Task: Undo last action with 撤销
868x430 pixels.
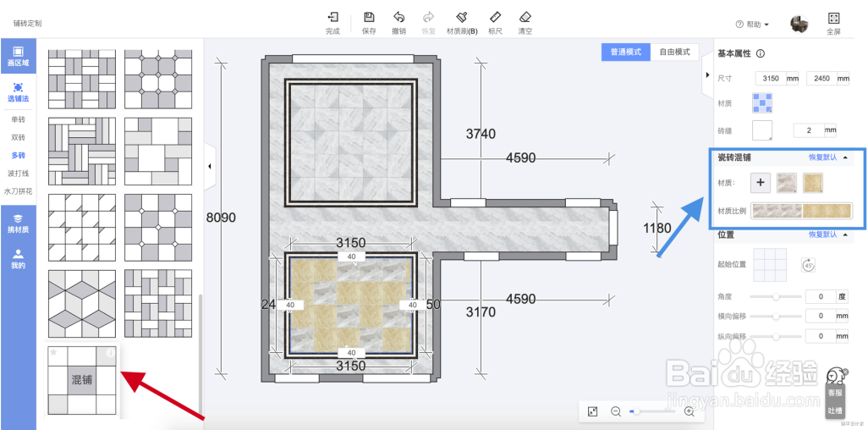Action: click(398, 23)
